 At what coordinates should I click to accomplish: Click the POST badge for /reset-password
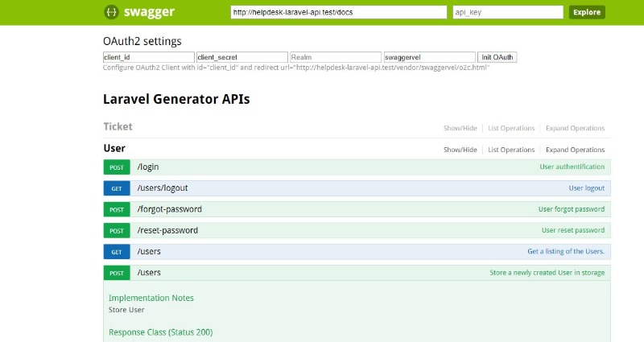pos(117,231)
